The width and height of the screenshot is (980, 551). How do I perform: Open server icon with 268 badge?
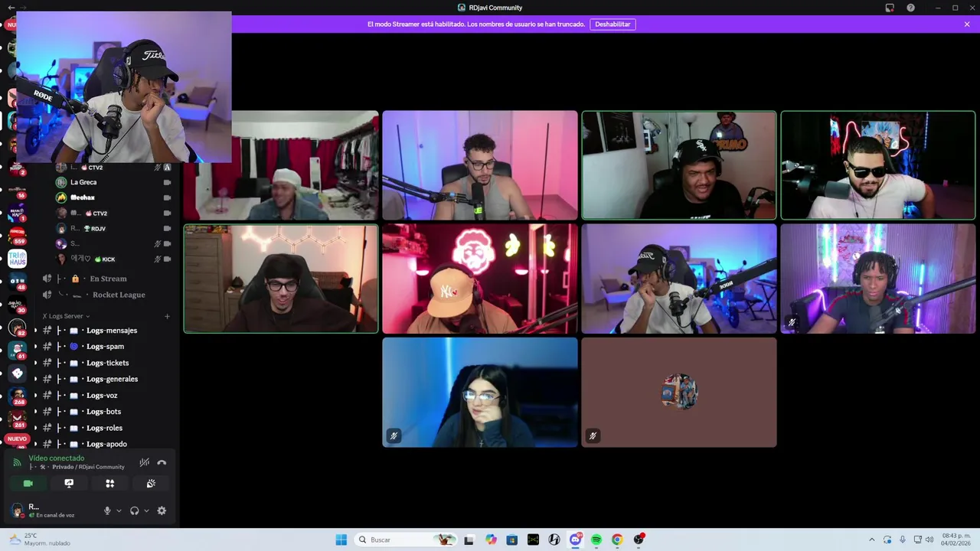(17, 396)
